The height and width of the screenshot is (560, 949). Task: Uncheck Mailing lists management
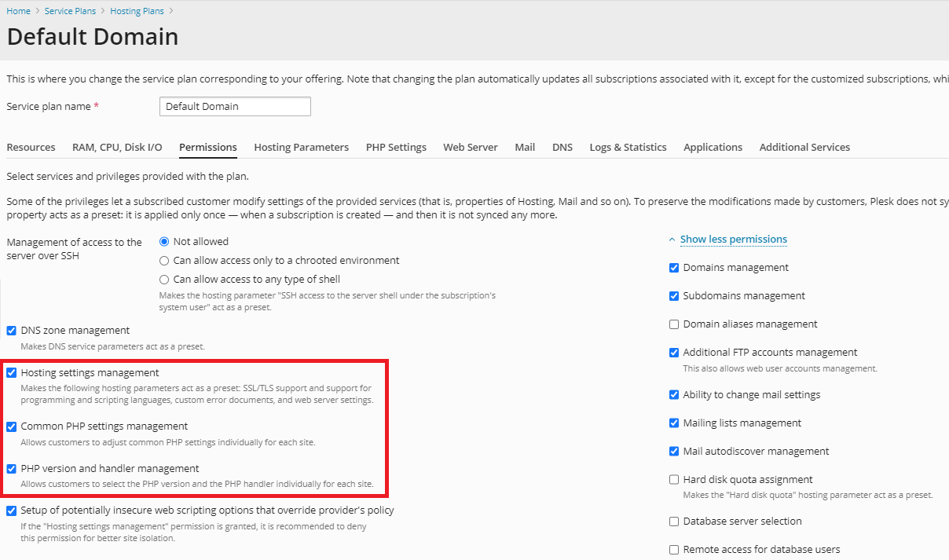pos(674,423)
